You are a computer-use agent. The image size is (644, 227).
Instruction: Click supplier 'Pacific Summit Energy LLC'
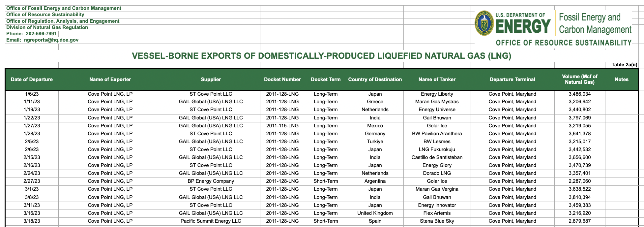pyautogui.click(x=211, y=221)
